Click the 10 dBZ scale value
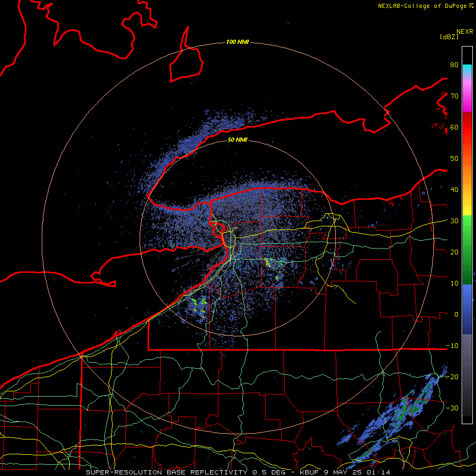Screen dimensions: 476x476 tap(454, 283)
